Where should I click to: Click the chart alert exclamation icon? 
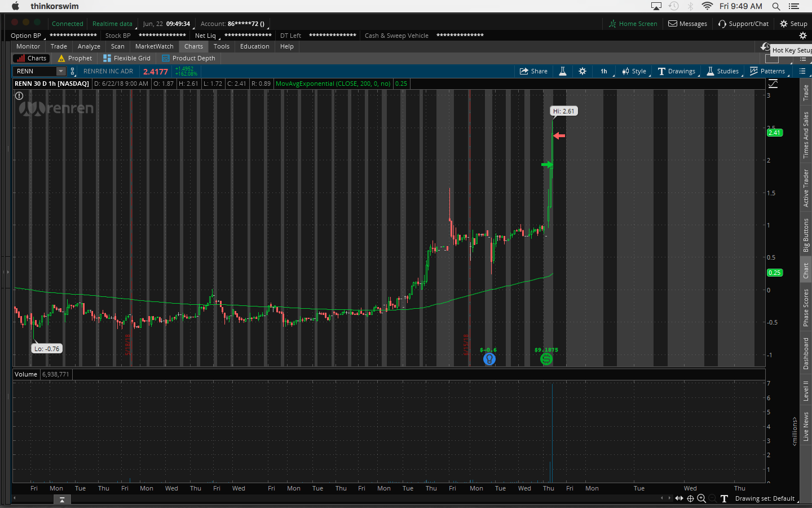(x=19, y=96)
